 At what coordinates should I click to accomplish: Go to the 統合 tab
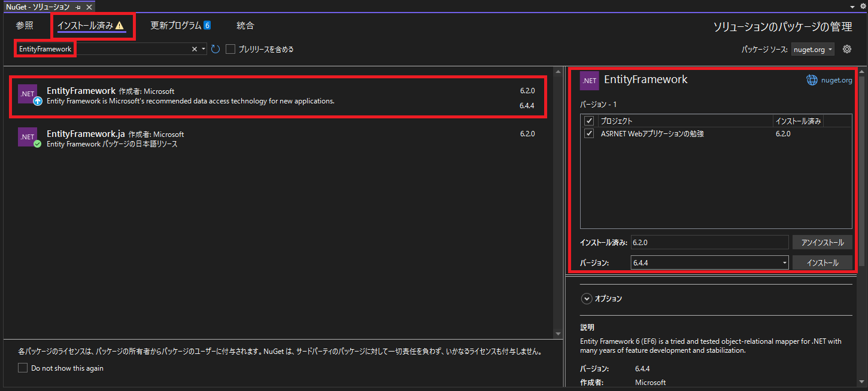pyautogui.click(x=245, y=26)
